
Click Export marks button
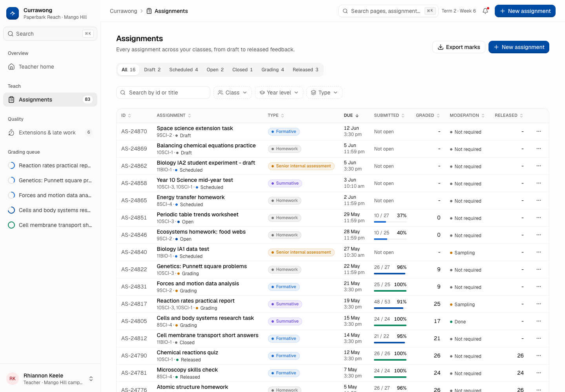(459, 47)
